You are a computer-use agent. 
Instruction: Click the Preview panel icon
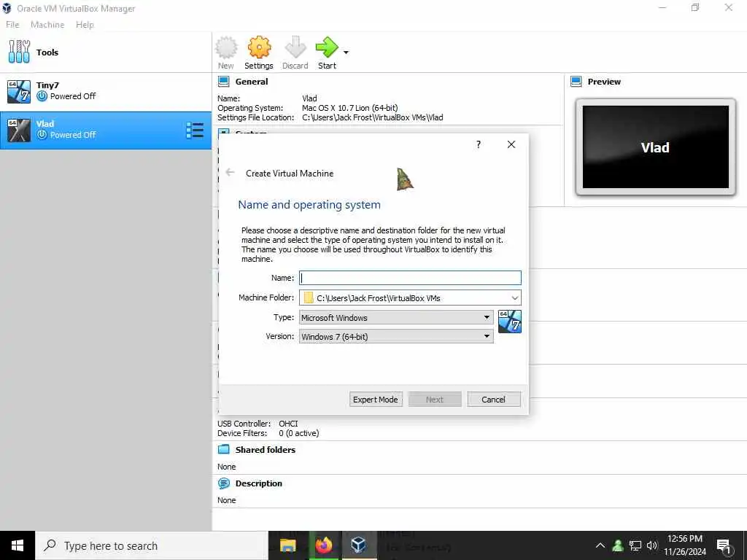coord(576,82)
